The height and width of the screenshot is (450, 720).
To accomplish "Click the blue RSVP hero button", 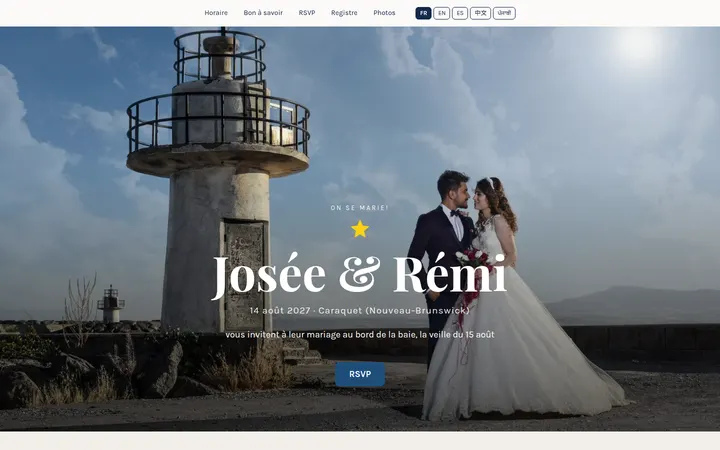I will click(x=360, y=374).
